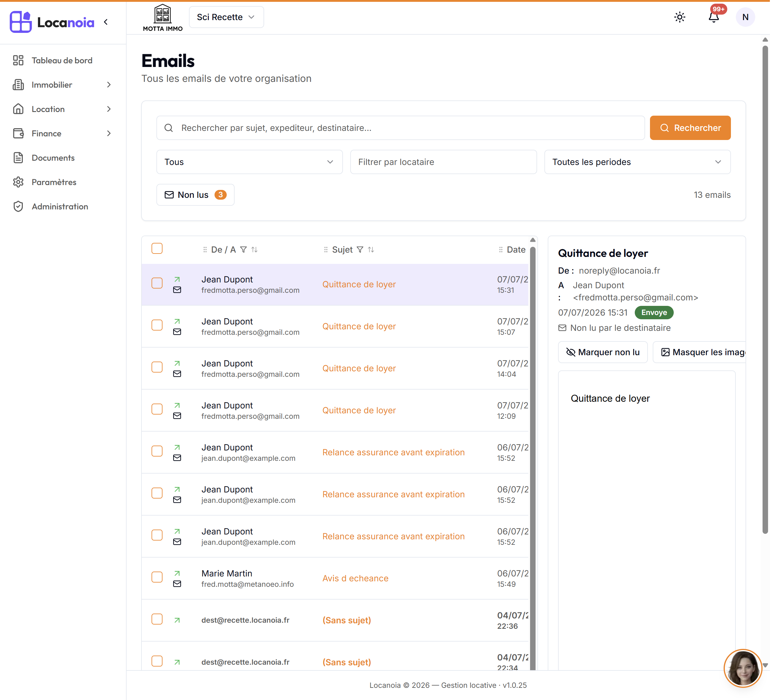The width and height of the screenshot is (779, 700).
Task: Focus the search by sujet, expediteur field
Action: pyautogui.click(x=400, y=128)
